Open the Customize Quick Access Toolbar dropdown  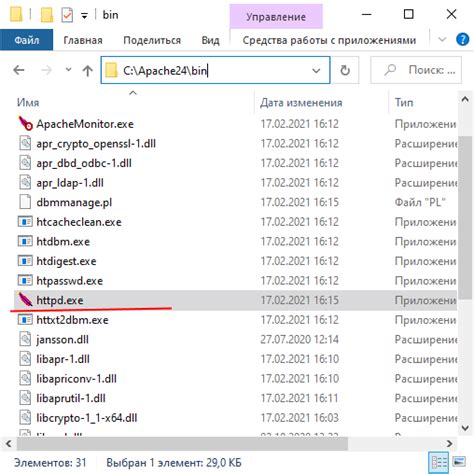(85, 16)
